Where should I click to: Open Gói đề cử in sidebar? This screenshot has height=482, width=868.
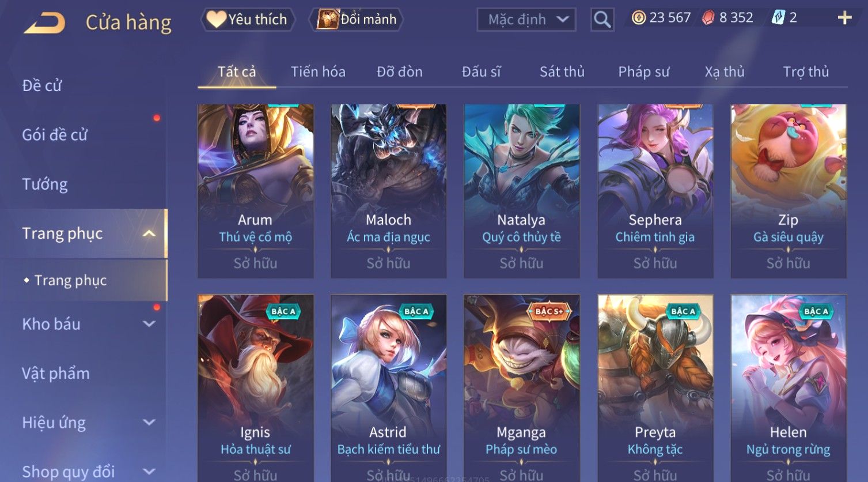click(55, 135)
